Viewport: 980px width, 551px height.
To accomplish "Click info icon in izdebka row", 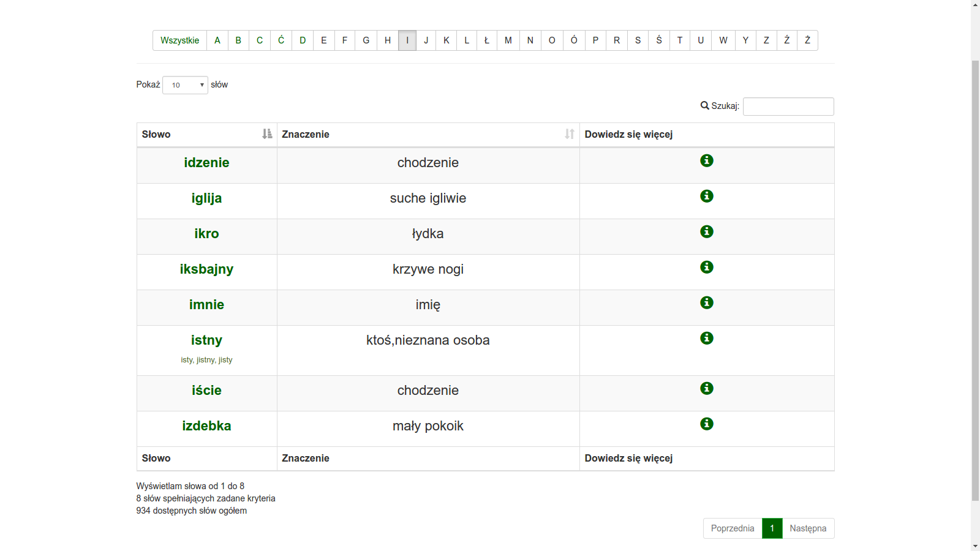I will pyautogui.click(x=706, y=424).
